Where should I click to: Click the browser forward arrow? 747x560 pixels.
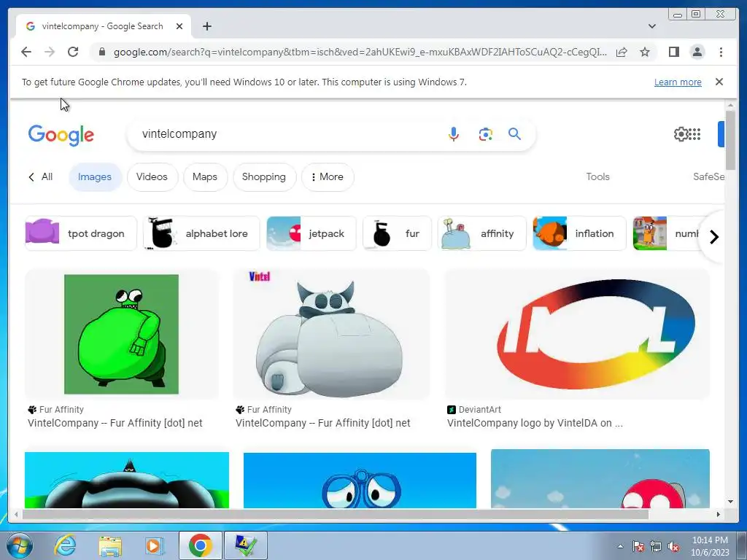coord(50,52)
